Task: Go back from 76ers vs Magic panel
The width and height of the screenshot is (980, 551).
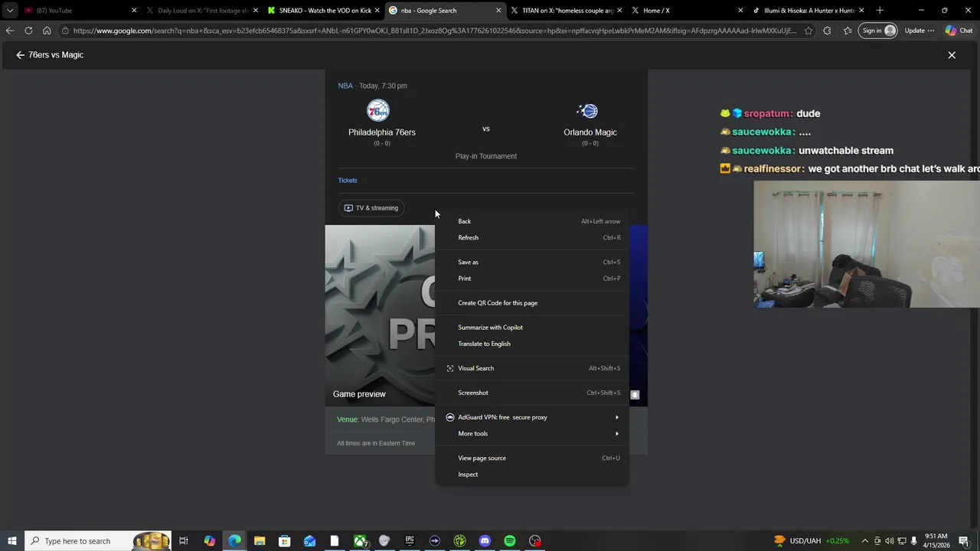Action: 20,55
